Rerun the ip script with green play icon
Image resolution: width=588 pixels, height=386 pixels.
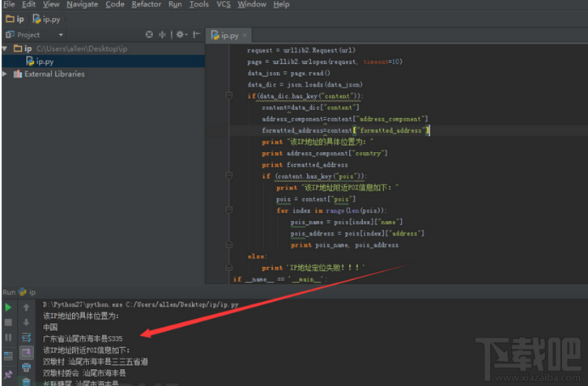pos(8,308)
